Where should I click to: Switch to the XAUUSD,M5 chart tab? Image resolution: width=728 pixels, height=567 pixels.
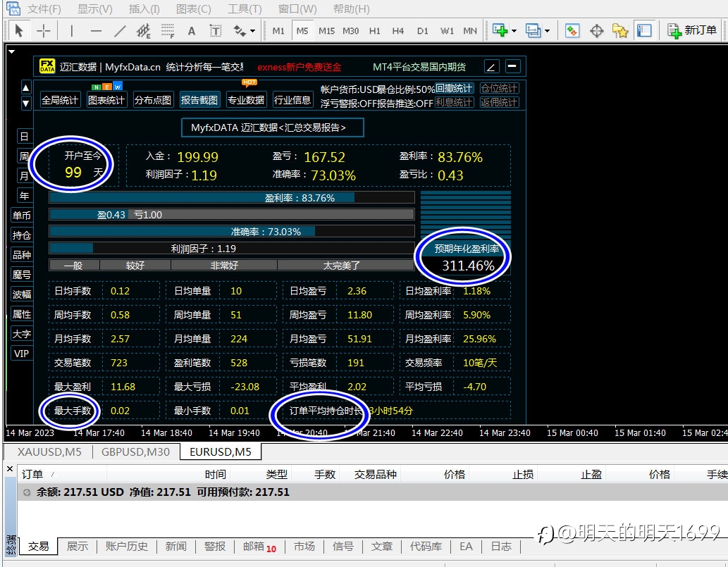coord(49,451)
